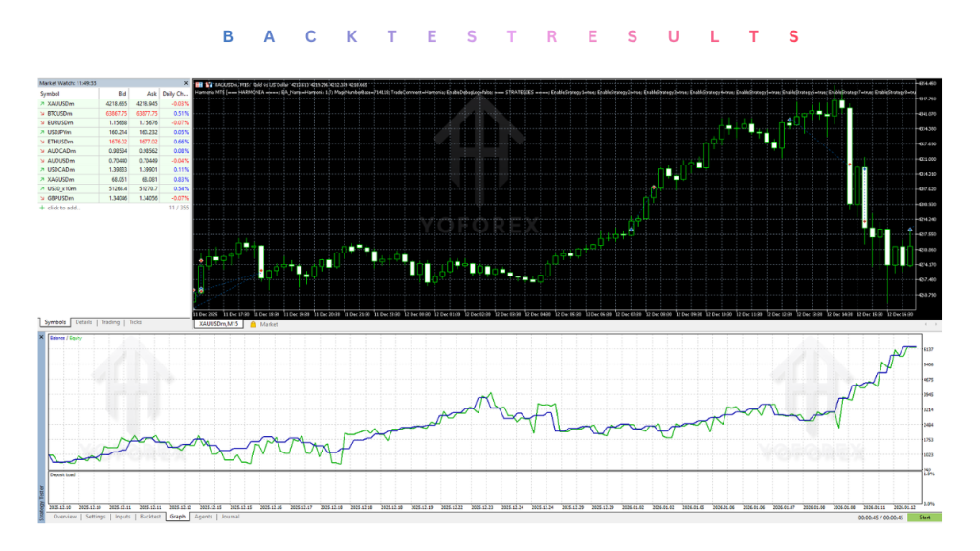
Task: Click the ETHUSDm ask price 1677.02
Action: click(147, 142)
